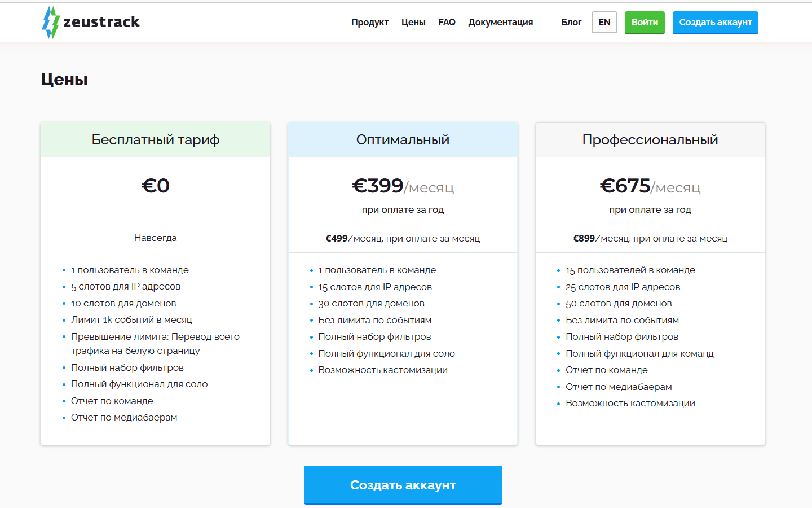Click 'Лимит 1k событий в месяц'
Image resolution: width=812 pixels, height=508 pixels.
tap(131, 320)
